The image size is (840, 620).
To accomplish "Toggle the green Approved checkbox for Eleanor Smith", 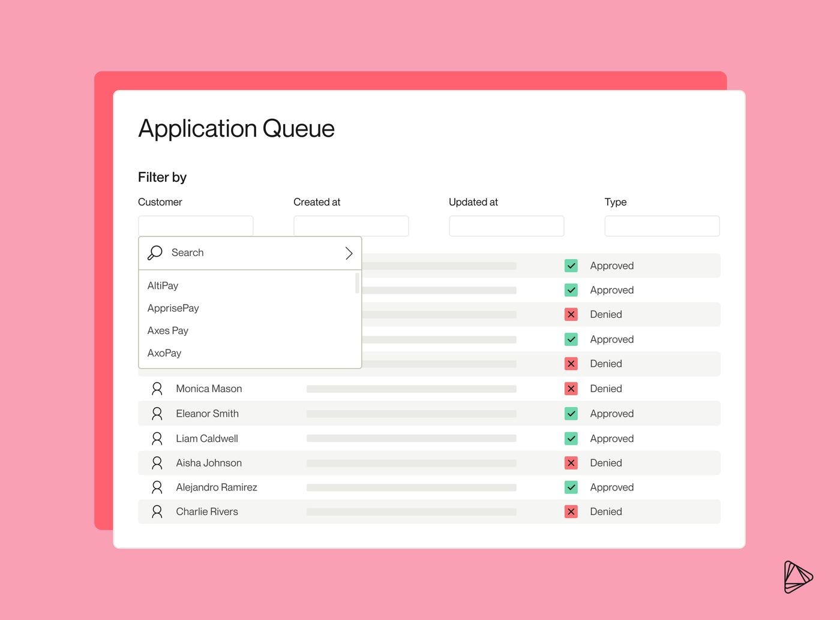I will tap(571, 414).
